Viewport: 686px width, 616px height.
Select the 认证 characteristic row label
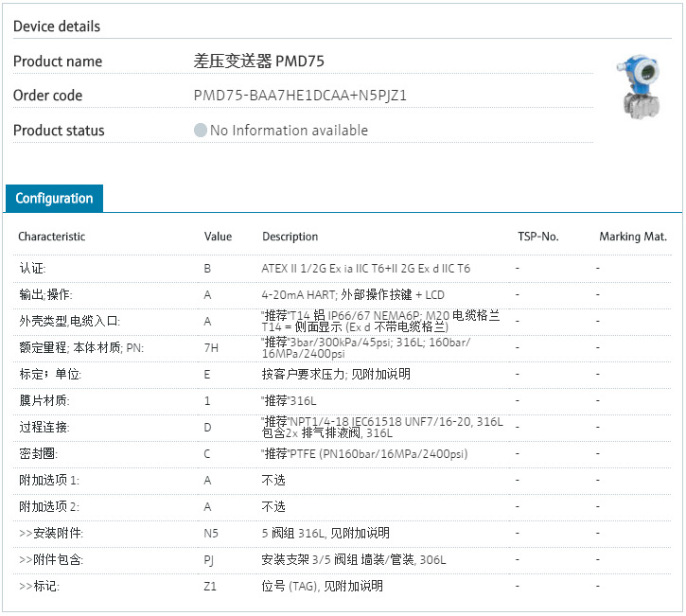pos(32,269)
